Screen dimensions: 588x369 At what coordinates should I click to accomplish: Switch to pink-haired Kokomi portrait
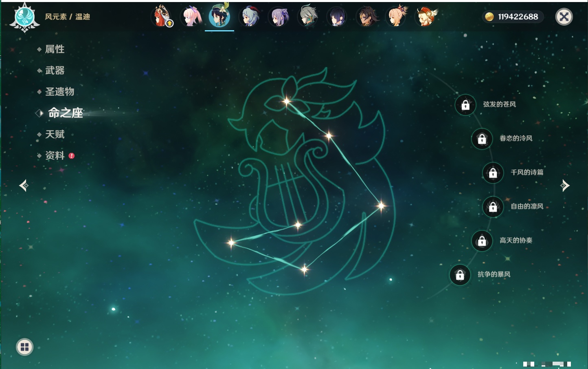pos(191,17)
